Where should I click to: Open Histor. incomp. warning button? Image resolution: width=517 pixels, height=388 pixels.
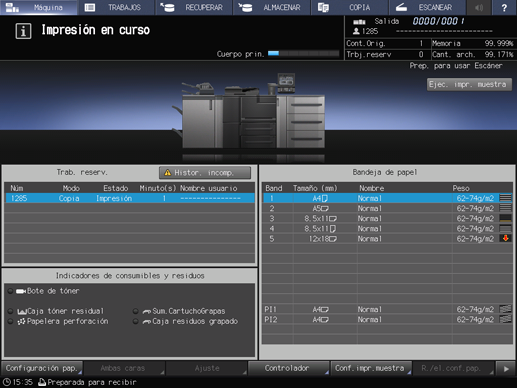(x=205, y=172)
